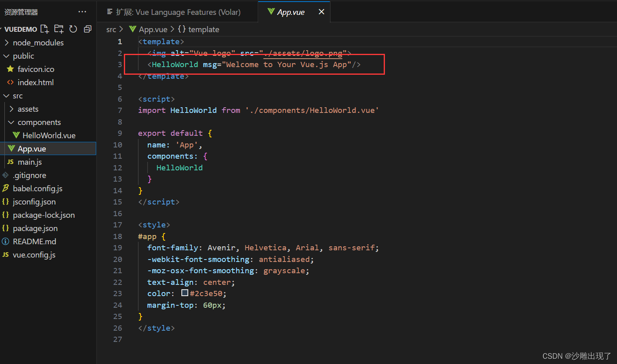The height and width of the screenshot is (364, 617).
Task: Open the Views and More Actions menu
Action: point(82,12)
